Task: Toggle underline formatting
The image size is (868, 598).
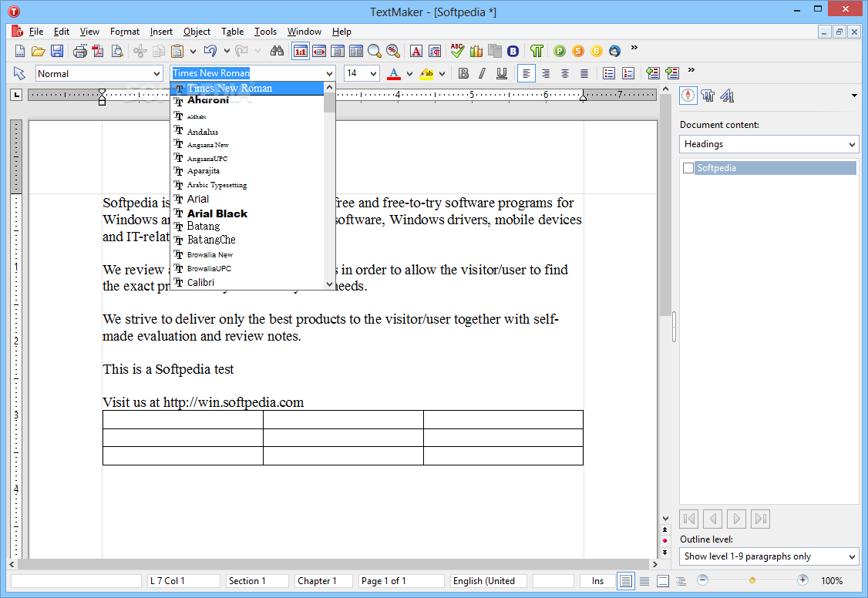Action: pyautogui.click(x=502, y=73)
